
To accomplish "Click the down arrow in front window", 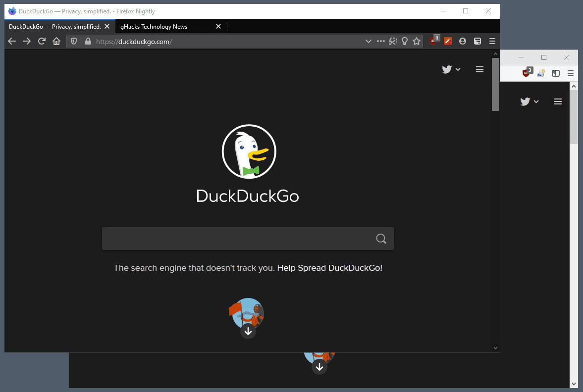I will pos(248,332).
